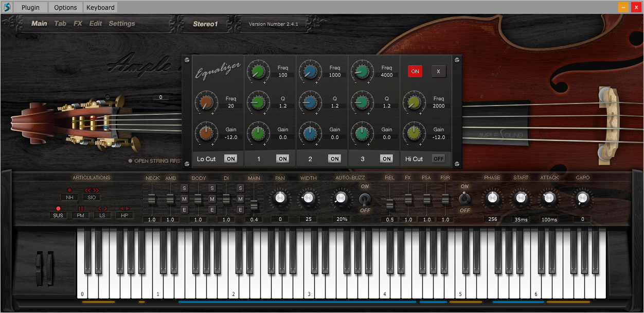Open the Keyboard menu
The image size is (644, 313).
[100, 7]
